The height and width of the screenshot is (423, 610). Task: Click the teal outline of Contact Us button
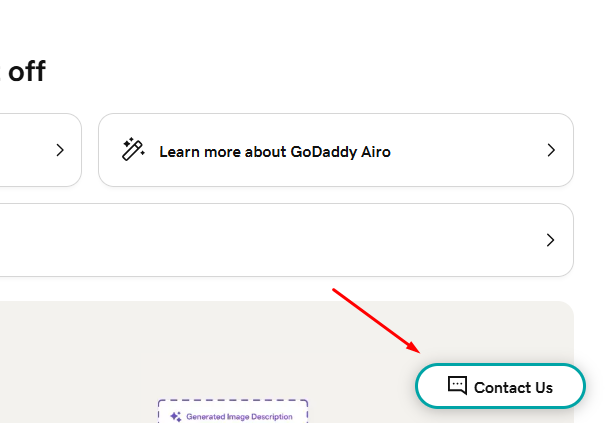click(500, 365)
